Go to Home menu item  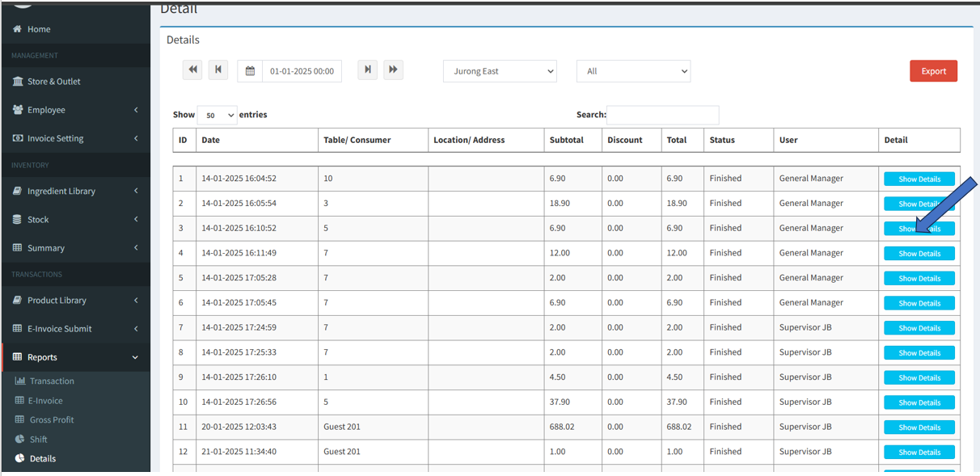click(39, 29)
